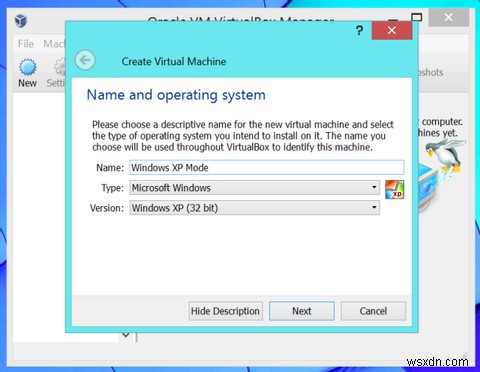Image resolution: width=480 pixels, height=372 pixels.
Task: Click the Next button
Action: 302,311
